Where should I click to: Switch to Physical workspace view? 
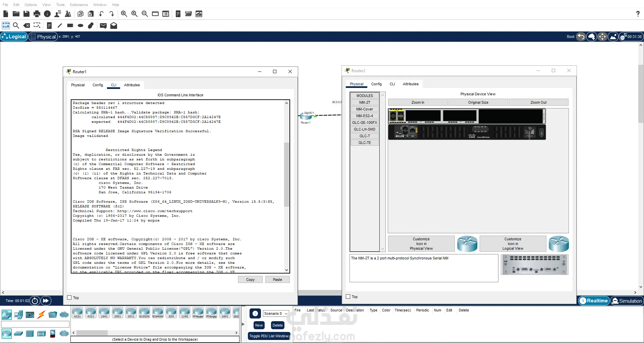[x=43, y=37]
